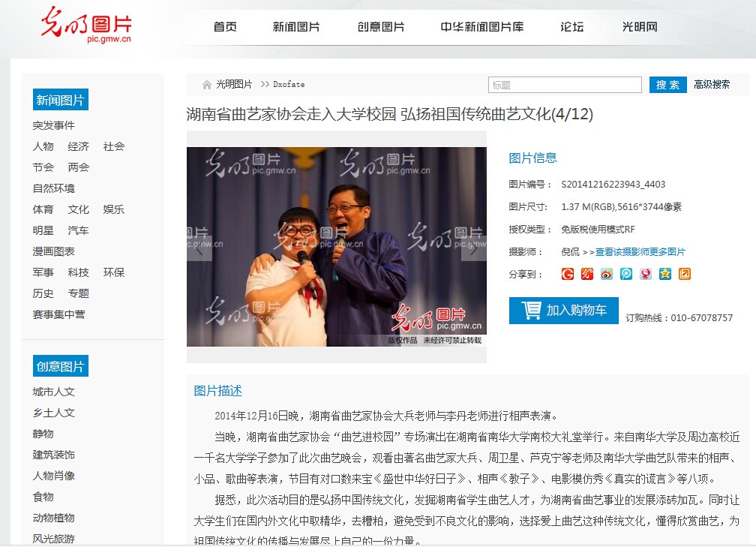The image size is (756, 547).
Task: Share to QZone yellow star icon
Action: [664, 274]
